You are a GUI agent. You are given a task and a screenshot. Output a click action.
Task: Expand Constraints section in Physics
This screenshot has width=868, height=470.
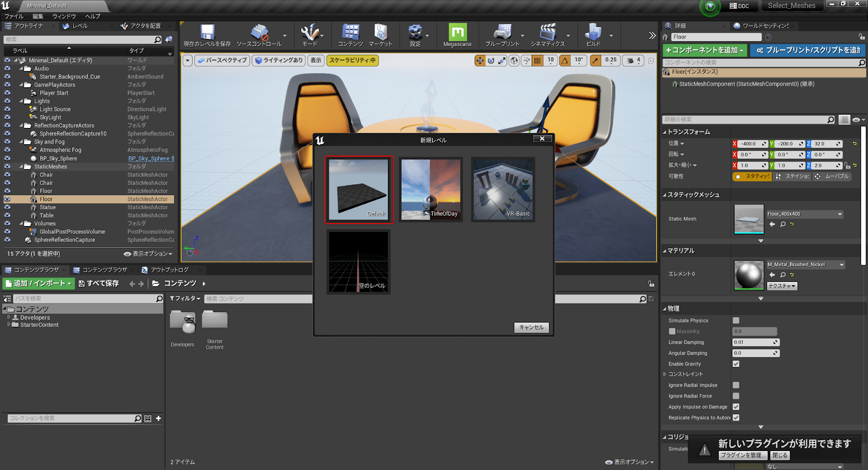(x=665, y=374)
